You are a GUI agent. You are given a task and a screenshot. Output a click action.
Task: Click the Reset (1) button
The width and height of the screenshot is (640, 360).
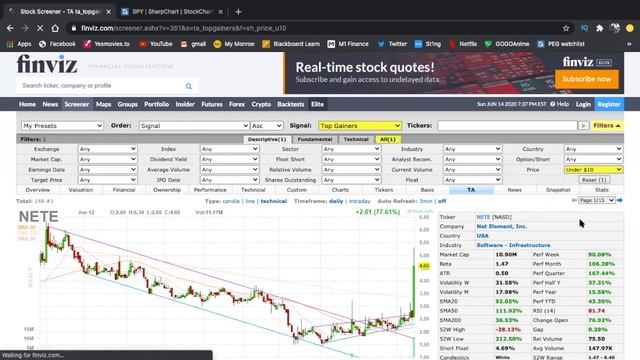593,180
